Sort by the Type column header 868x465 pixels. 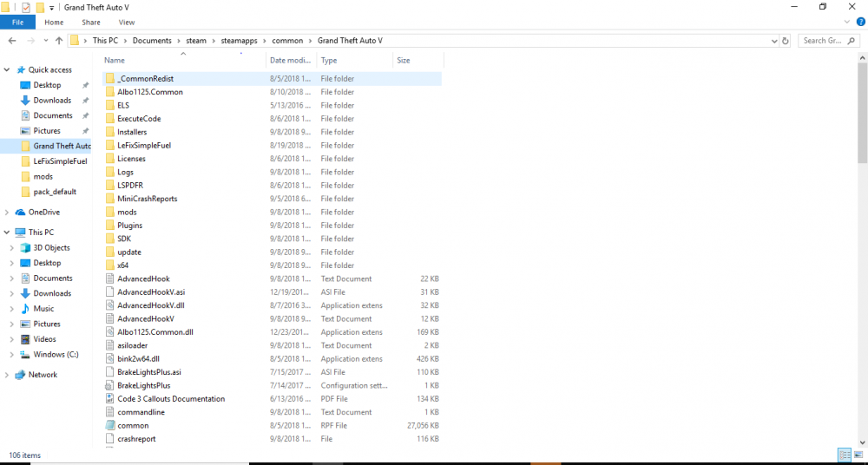click(x=354, y=61)
